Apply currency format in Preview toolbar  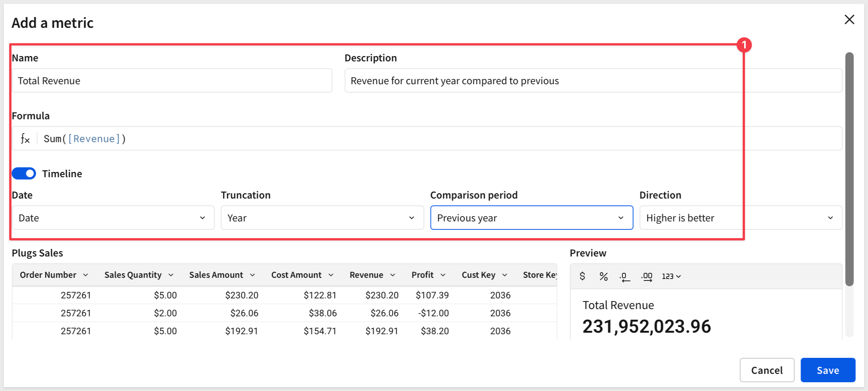[582, 276]
